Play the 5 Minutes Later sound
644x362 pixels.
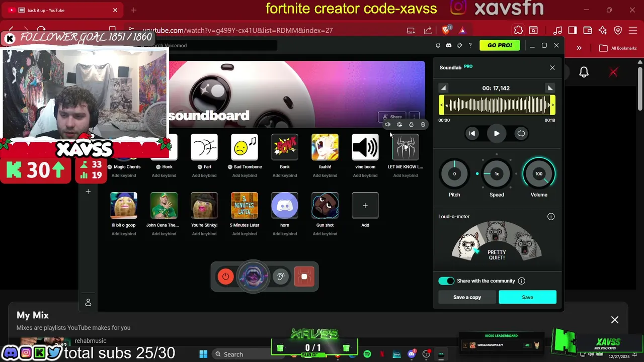(x=245, y=206)
